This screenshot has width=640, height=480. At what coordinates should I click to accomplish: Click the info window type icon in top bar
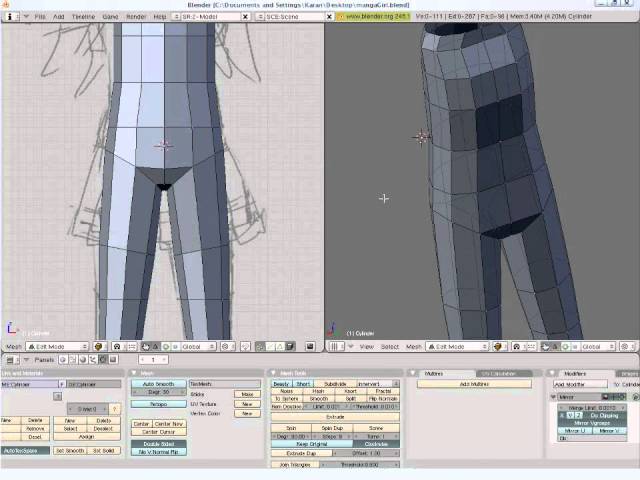click(10, 16)
